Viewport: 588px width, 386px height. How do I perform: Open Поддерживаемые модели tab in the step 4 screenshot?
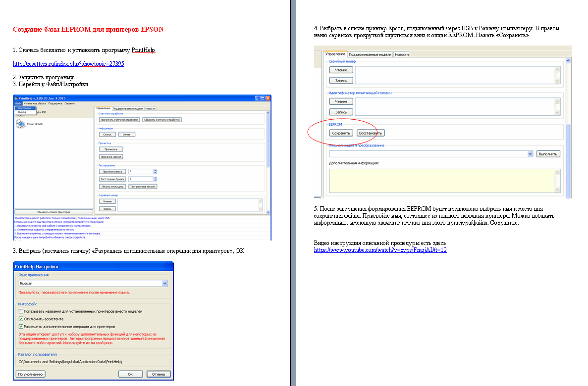370,54
